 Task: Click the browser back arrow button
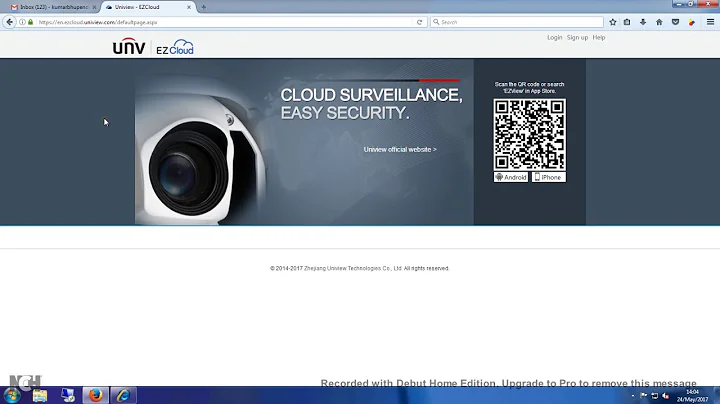point(9,22)
